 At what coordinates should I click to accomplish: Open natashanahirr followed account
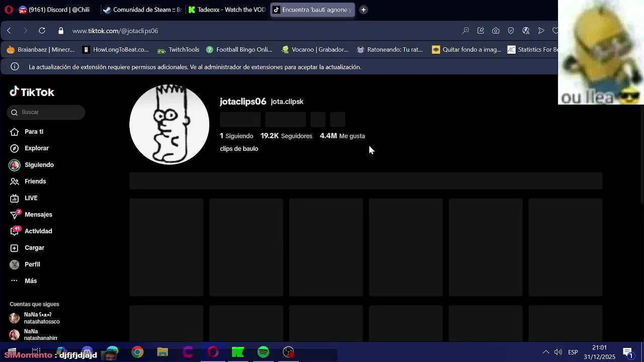pos(33,334)
